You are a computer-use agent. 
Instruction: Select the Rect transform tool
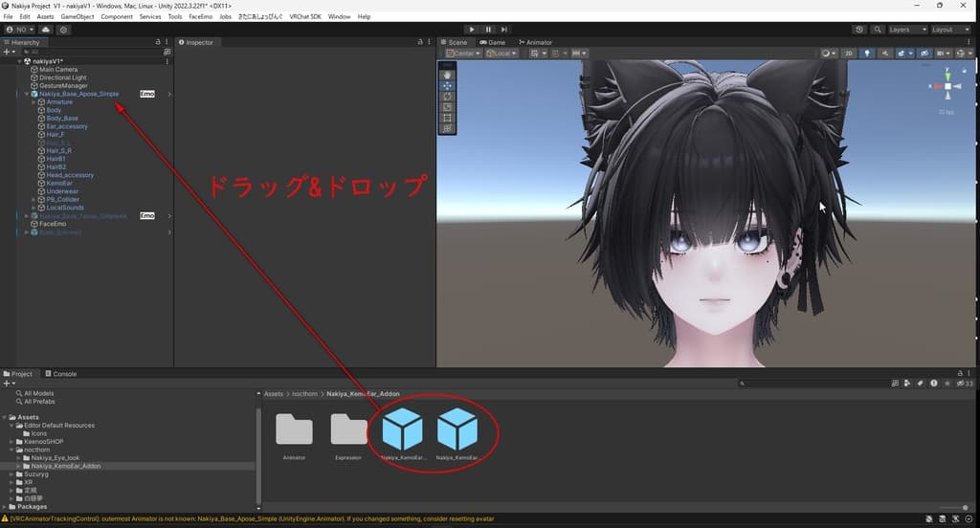click(x=447, y=118)
